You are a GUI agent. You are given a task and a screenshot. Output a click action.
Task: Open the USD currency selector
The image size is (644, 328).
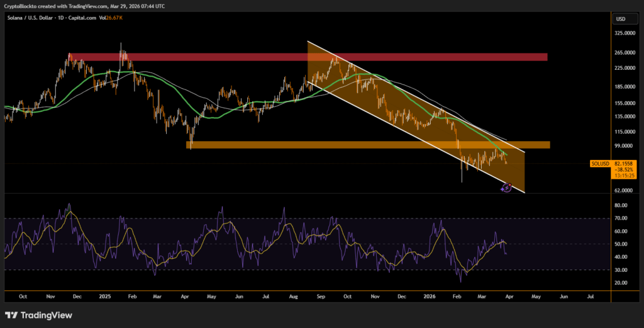tap(621, 18)
